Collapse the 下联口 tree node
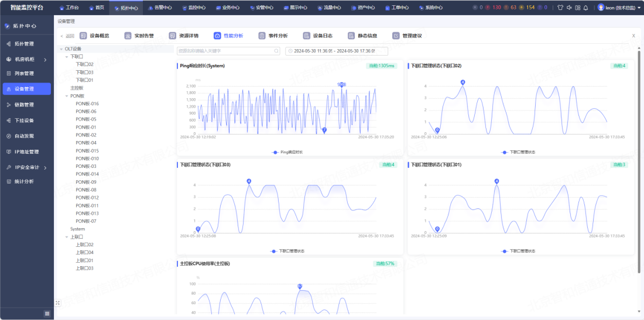This screenshot has height=320, width=644. (67, 57)
